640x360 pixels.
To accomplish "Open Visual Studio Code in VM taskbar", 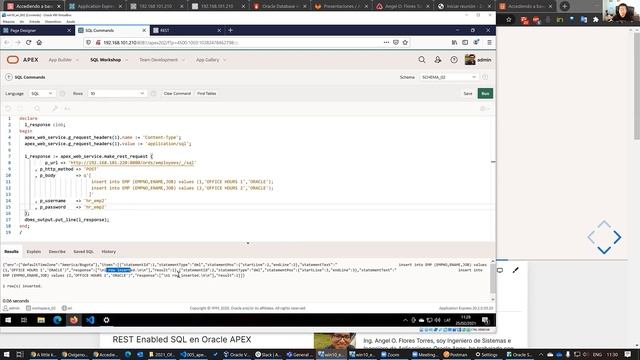I will point(90,320).
